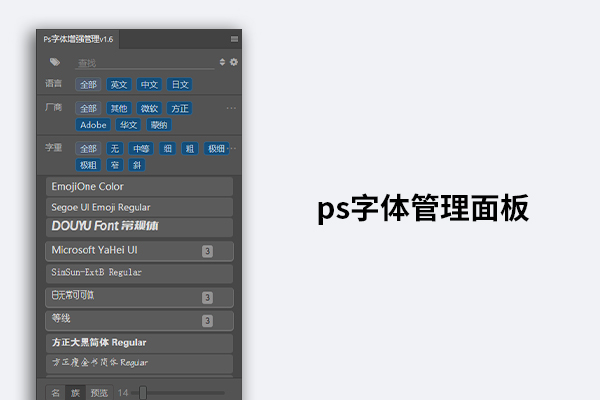Filter by 粗 font weight
The image size is (600, 400).
[x=190, y=149]
